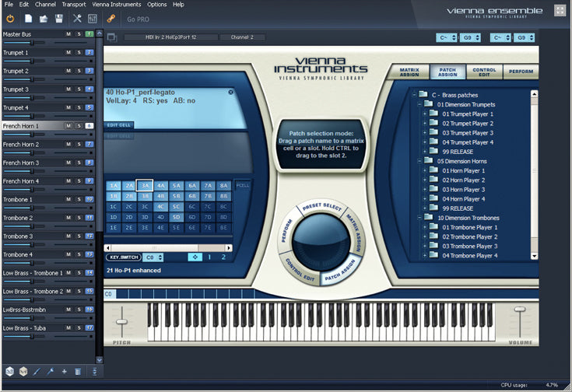Mute the Trumpet 1 channel

[x=68, y=53]
